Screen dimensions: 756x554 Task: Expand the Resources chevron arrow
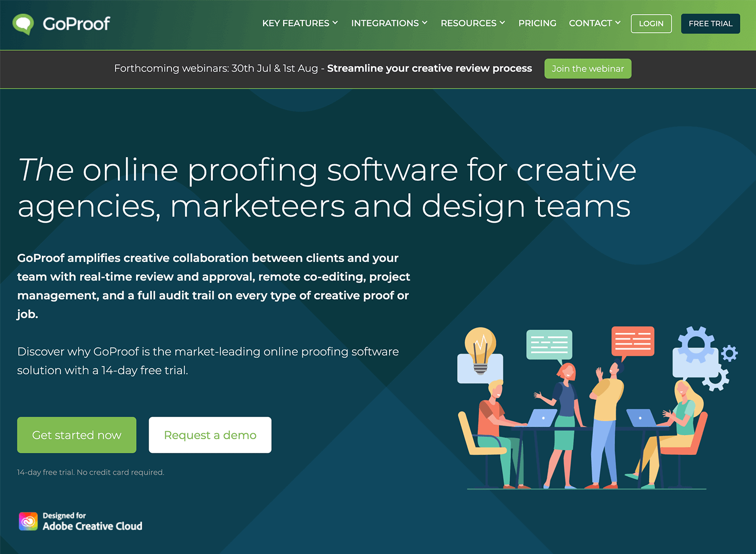point(502,23)
